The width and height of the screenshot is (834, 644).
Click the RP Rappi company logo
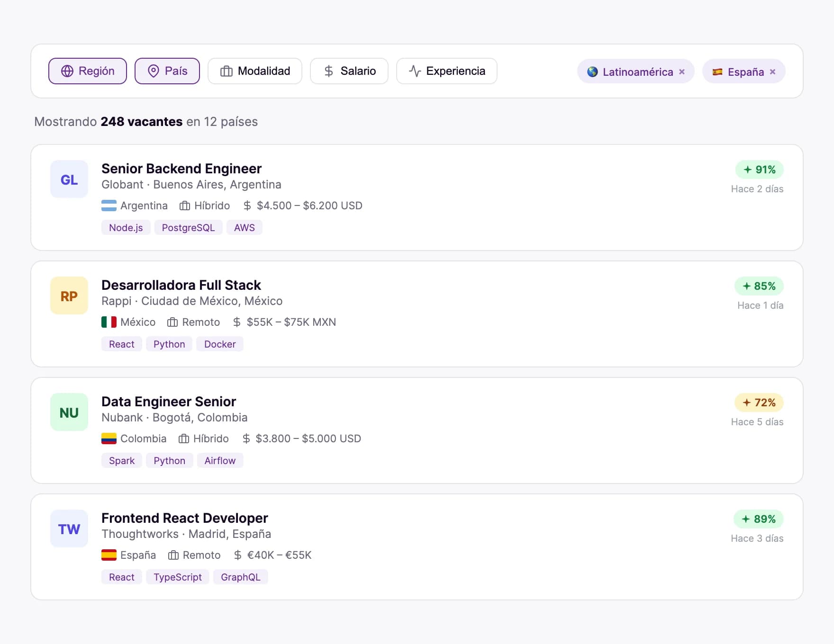pos(69,295)
